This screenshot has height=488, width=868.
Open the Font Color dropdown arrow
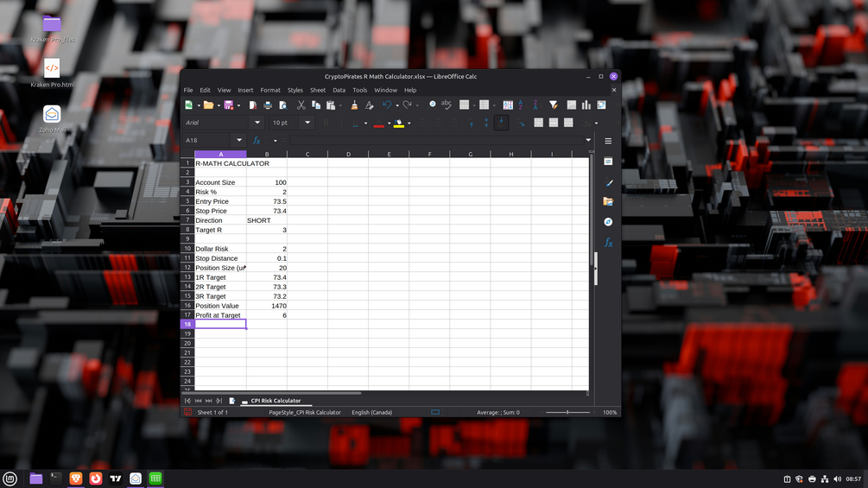coord(389,123)
